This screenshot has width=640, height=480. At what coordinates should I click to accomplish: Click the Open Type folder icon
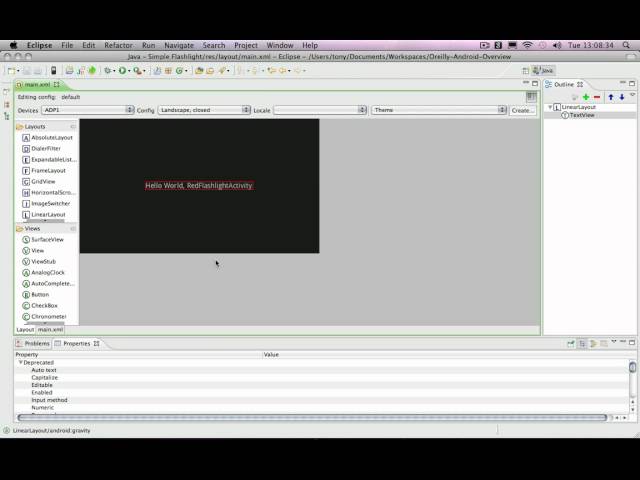[199, 71]
